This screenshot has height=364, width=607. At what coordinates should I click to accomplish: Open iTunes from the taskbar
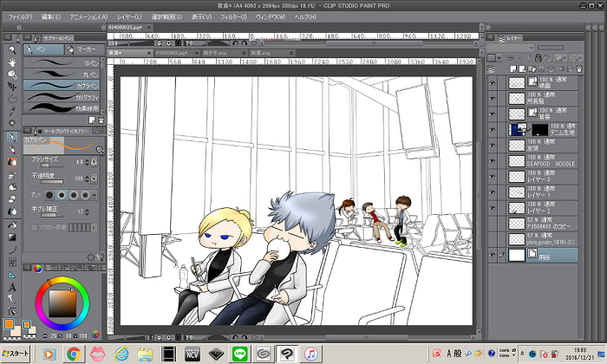coord(310,354)
